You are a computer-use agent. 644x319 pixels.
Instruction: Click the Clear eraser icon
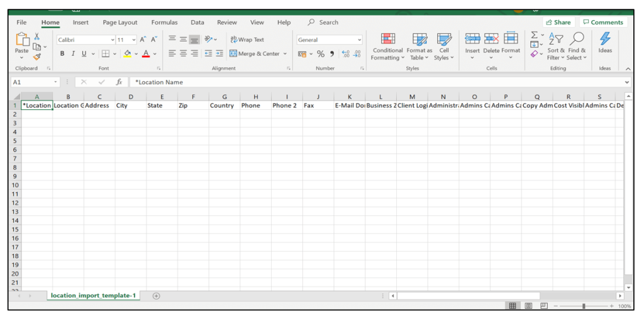coord(535,54)
